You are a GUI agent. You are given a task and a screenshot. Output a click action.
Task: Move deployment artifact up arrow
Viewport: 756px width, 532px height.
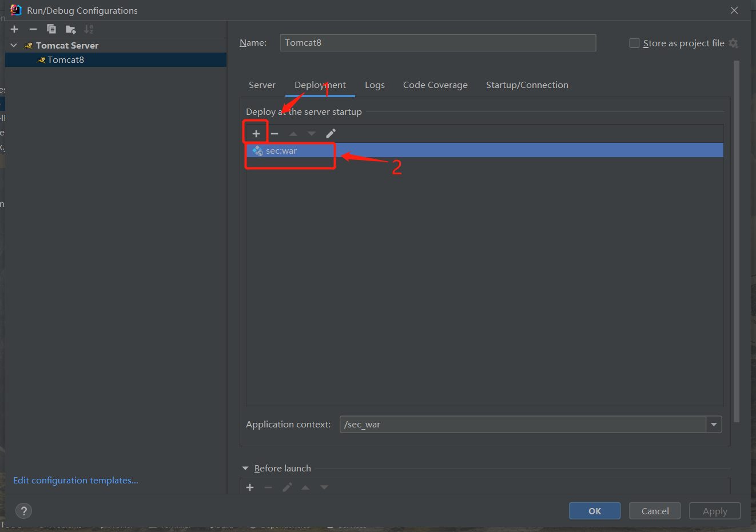(293, 134)
